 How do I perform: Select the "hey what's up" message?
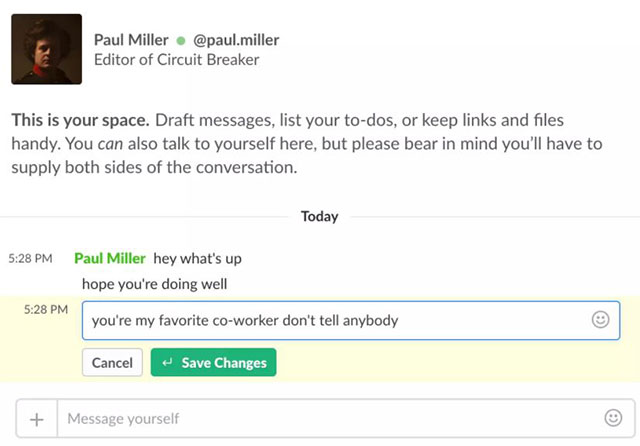(x=197, y=258)
